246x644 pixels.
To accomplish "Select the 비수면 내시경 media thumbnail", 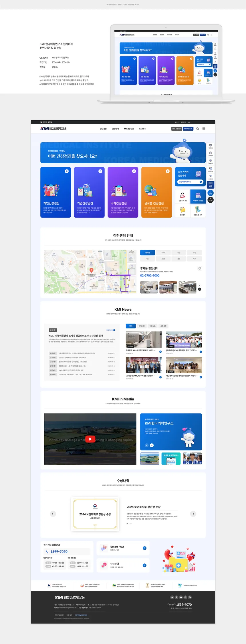I will [x=192, y=458].
